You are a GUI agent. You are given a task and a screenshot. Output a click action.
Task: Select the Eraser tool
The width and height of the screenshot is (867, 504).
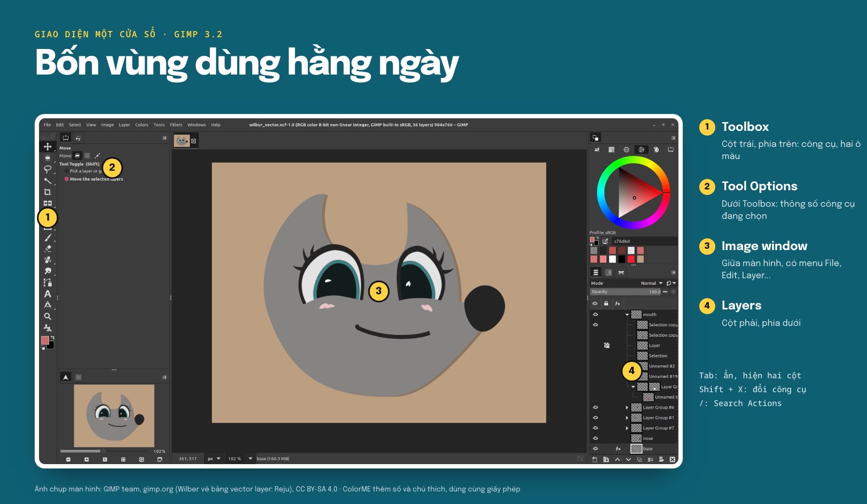pos(48,248)
